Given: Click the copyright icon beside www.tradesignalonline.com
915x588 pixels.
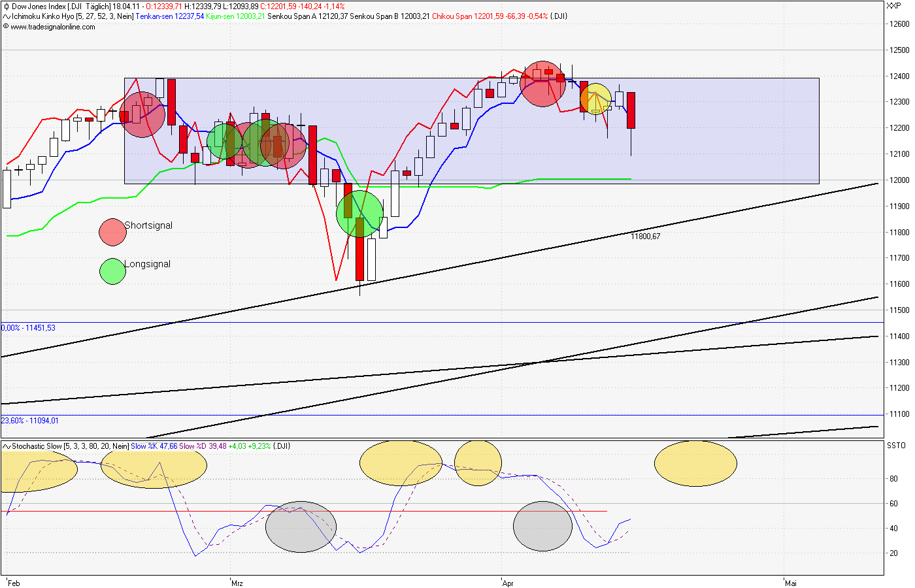Looking at the screenshot, I should point(5,28).
